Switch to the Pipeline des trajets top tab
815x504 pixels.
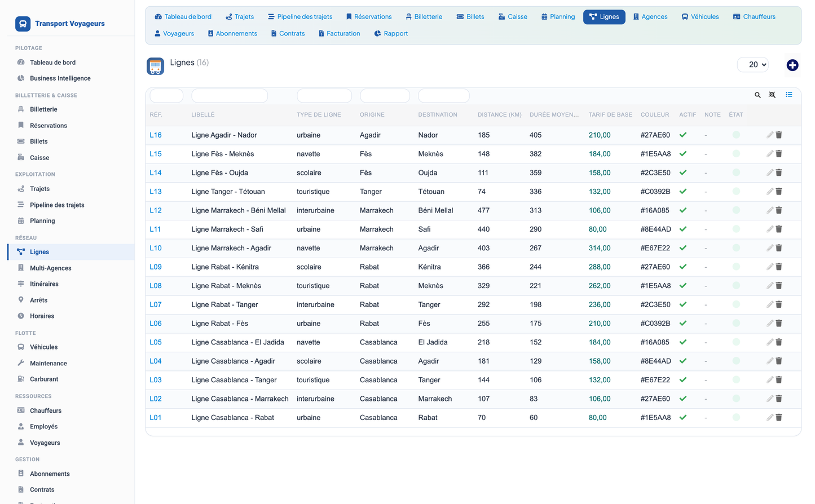[300, 17]
